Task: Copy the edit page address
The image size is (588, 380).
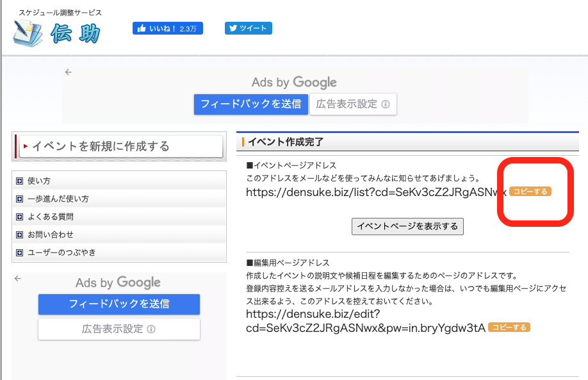Action: 509,327
